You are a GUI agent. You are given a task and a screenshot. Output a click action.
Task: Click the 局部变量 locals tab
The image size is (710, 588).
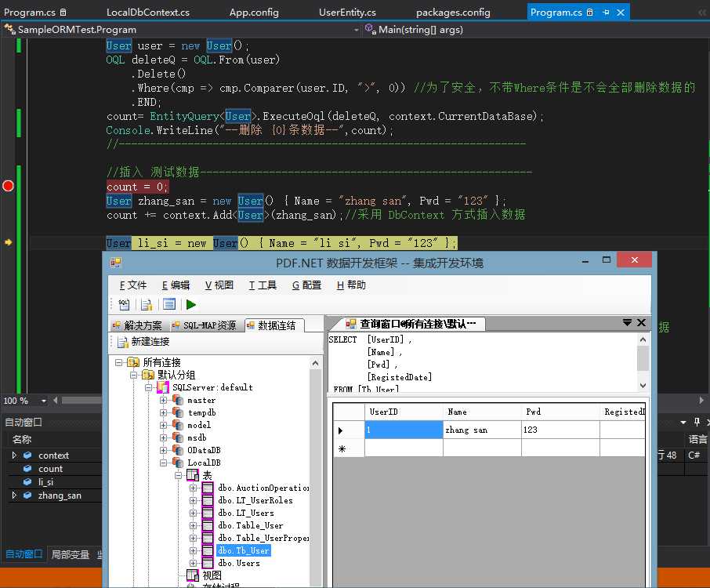(x=70, y=554)
